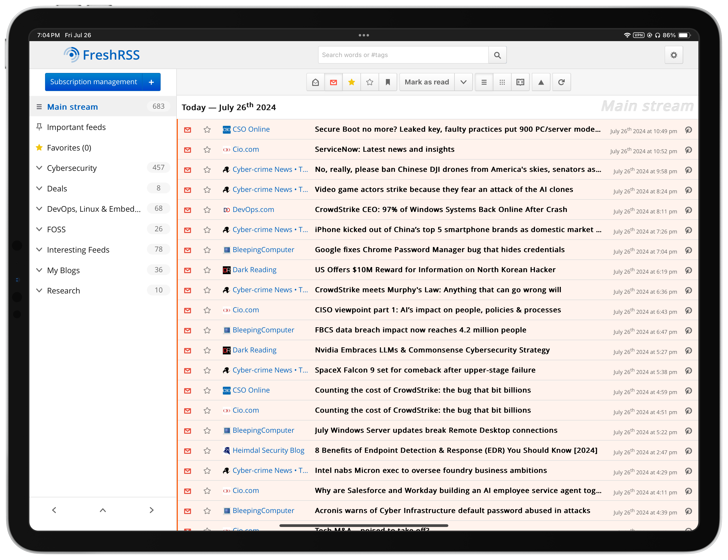
Task: Open user queries bookmark dropdown
Action: 388,82
